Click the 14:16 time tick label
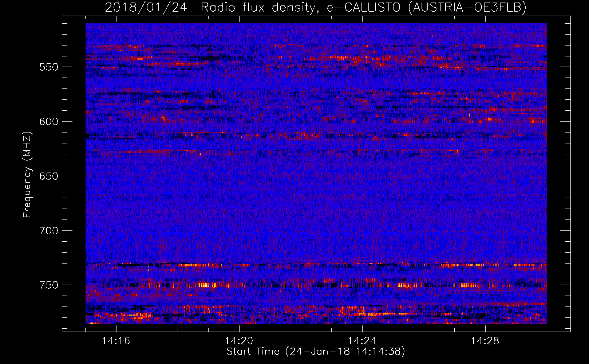589x364 pixels. pos(116,341)
